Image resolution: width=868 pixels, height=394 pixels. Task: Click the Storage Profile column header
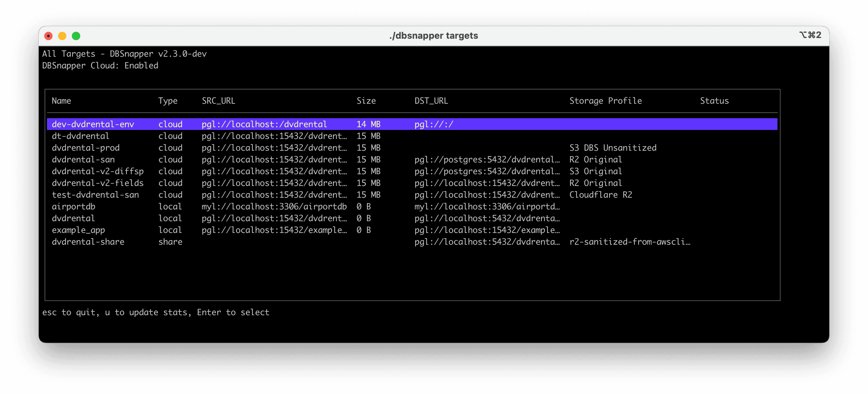pyautogui.click(x=605, y=101)
